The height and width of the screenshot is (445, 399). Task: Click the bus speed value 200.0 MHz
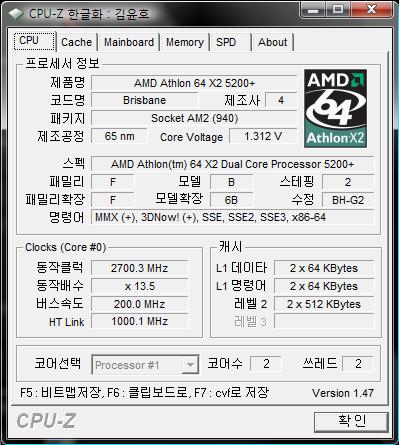point(139,304)
